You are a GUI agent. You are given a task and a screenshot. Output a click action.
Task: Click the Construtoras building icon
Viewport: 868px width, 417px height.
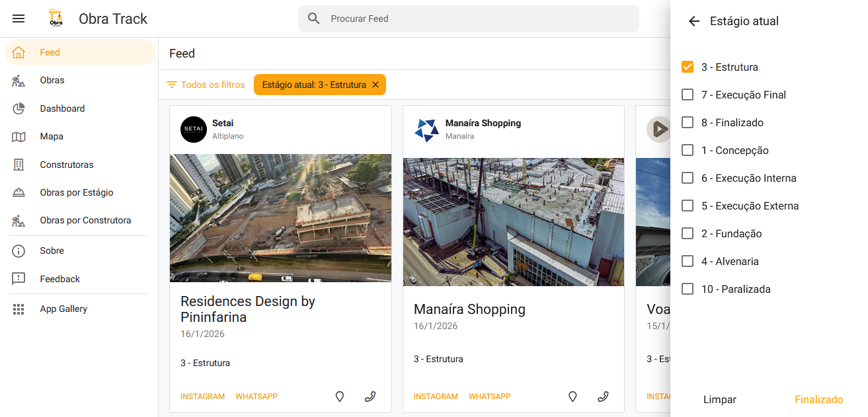click(x=19, y=165)
